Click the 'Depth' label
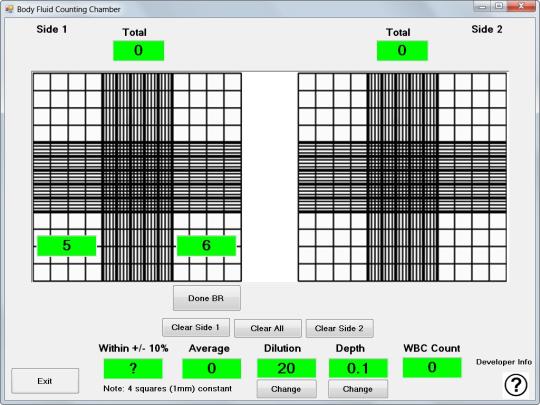This screenshot has width=540, height=405. pos(350,349)
